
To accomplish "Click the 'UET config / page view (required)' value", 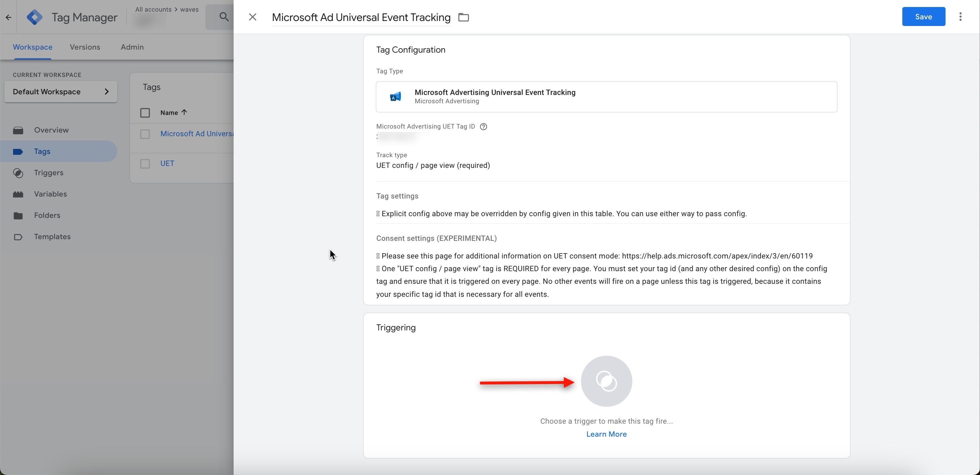I will tap(433, 166).
